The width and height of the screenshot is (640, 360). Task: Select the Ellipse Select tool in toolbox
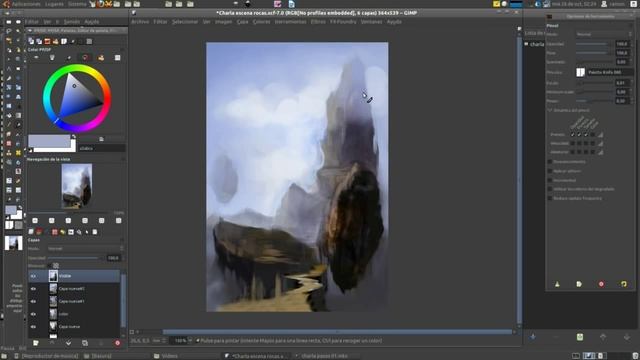[x=18, y=22]
